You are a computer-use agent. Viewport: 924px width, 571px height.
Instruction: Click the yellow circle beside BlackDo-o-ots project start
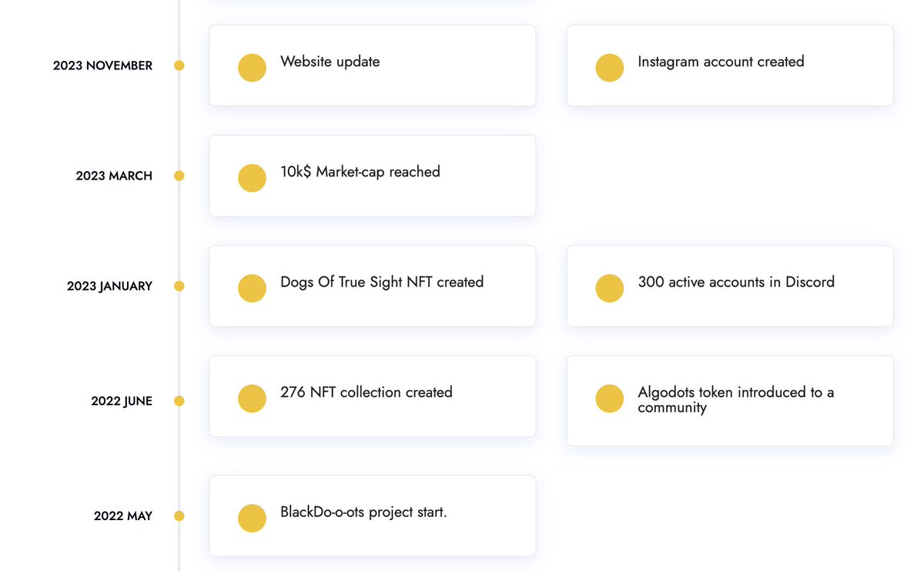(x=252, y=518)
